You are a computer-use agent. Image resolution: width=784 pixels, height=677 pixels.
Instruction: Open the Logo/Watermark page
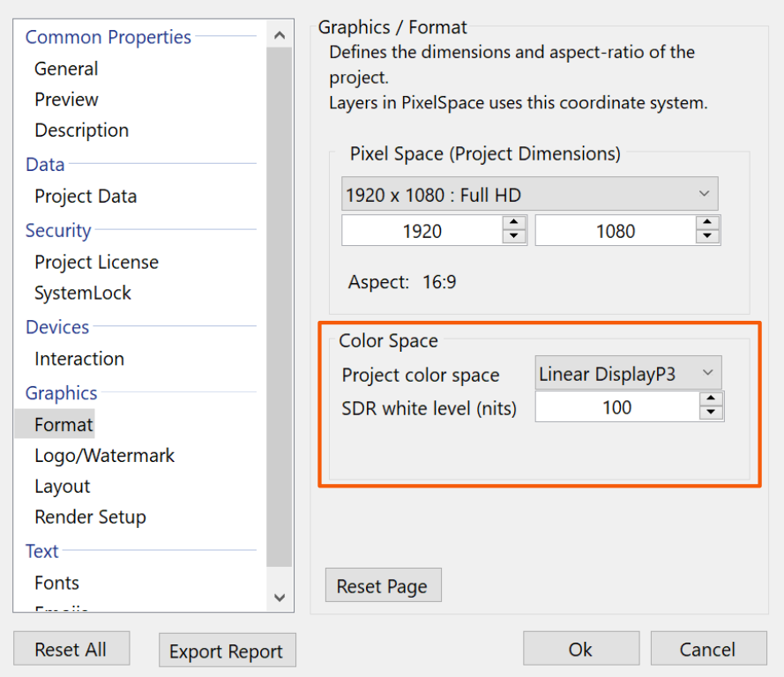[x=104, y=456]
